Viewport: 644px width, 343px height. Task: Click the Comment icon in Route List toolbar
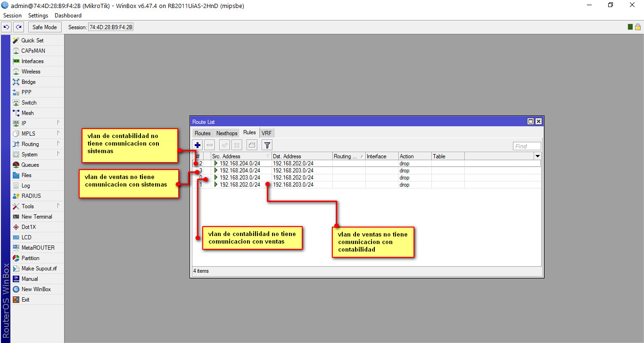[x=252, y=145]
